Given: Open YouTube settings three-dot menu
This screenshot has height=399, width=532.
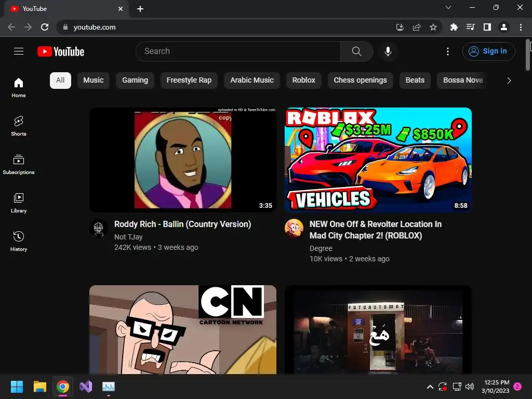Looking at the screenshot, I should (448, 51).
